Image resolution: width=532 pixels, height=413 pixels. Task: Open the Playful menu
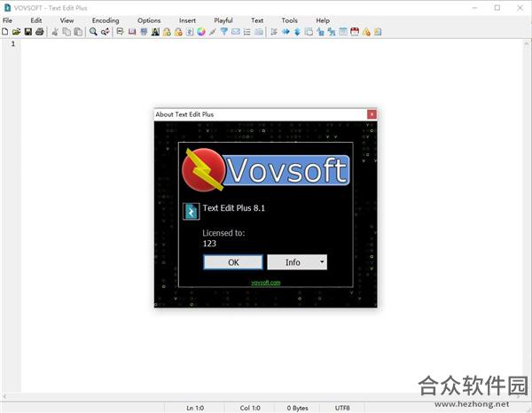coord(223,20)
